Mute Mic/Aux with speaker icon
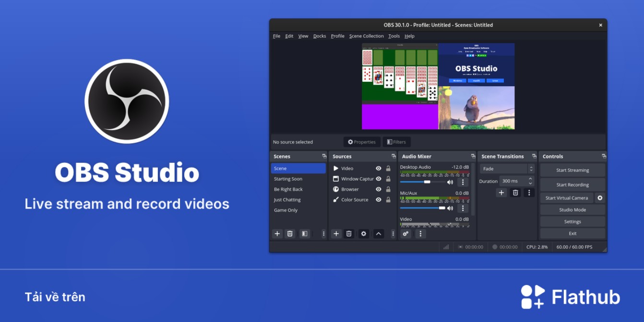 tap(450, 208)
